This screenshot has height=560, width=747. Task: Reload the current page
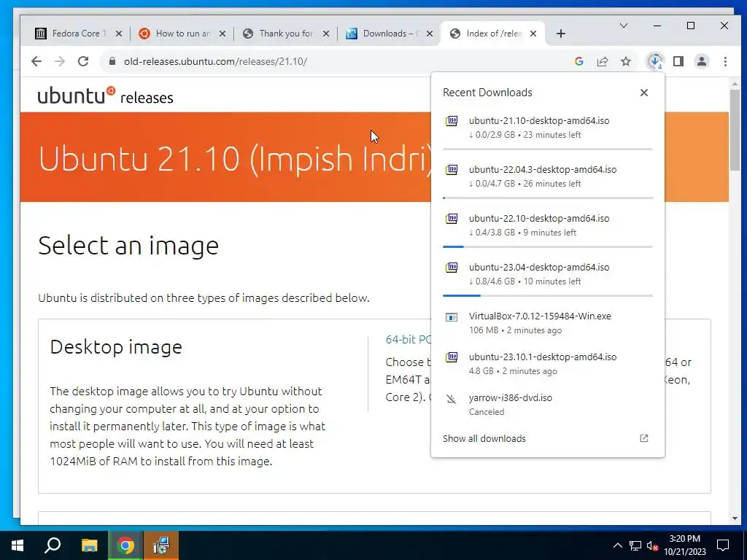click(83, 61)
